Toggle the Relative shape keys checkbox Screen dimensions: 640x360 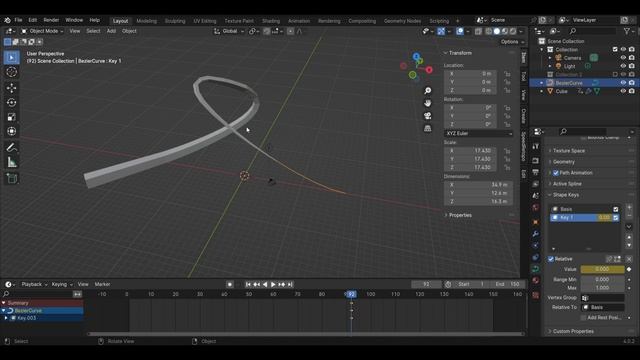click(x=551, y=259)
